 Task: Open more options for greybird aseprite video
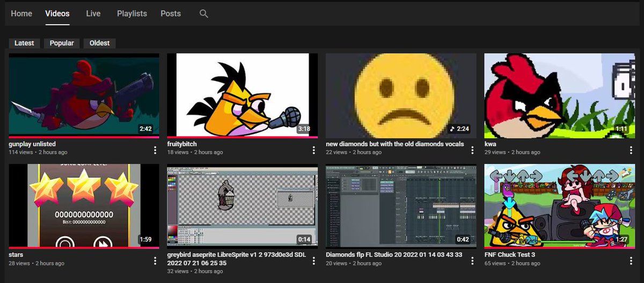click(x=314, y=260)
